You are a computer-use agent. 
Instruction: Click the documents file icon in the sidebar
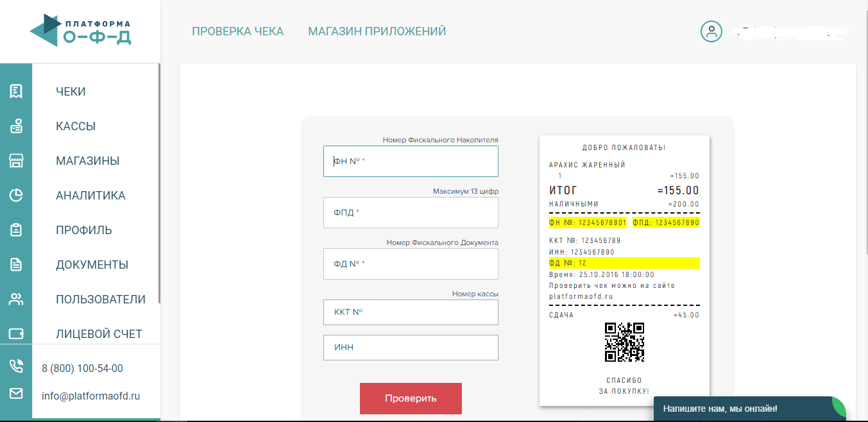click(16, 265)
